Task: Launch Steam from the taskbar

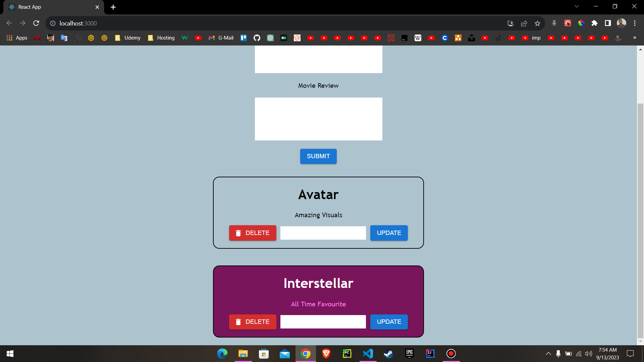Action: [x=388, y=354]
